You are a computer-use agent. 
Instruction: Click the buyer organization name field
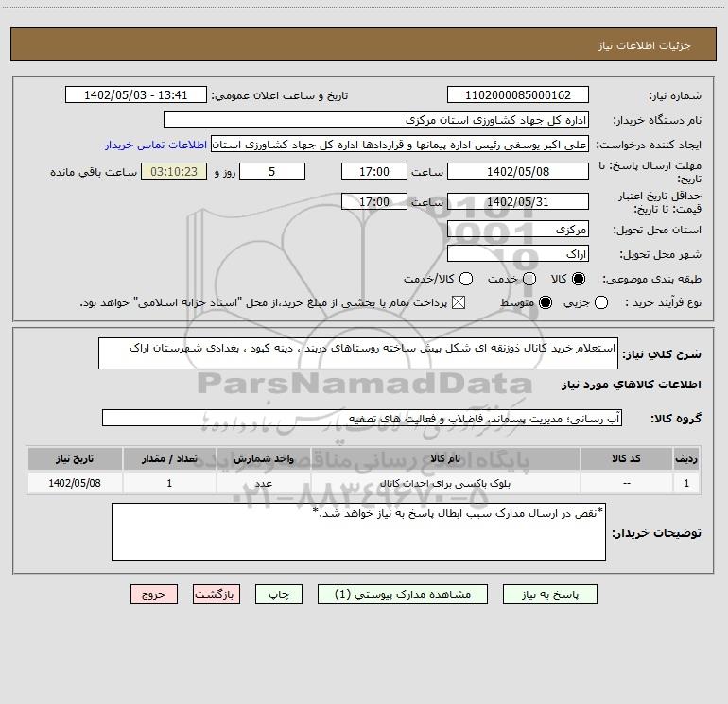(x=376, y=120)
